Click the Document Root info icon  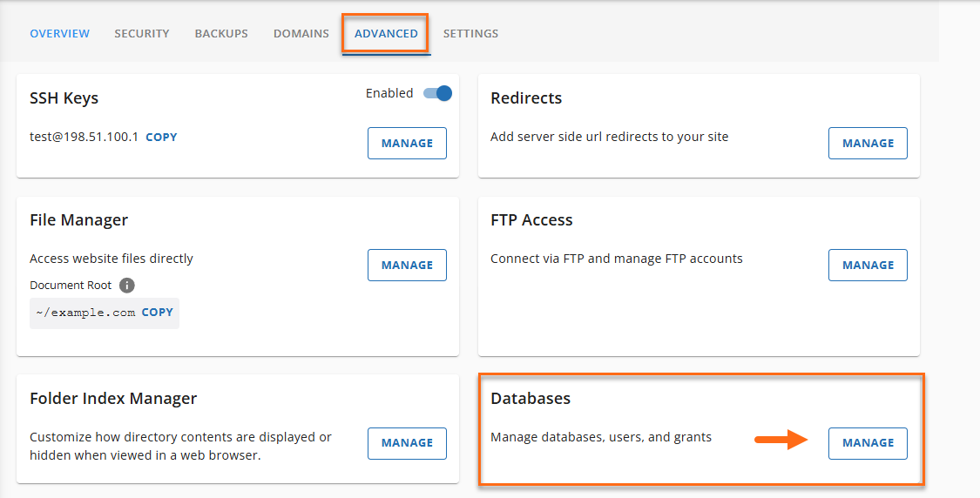coord(127,286)
